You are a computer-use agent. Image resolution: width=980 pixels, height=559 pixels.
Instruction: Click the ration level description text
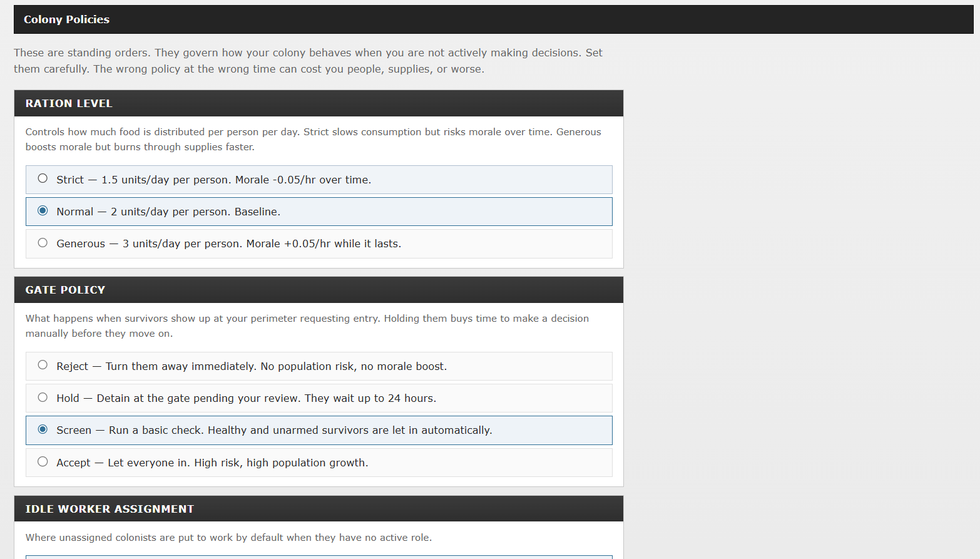tap(313, 140)
